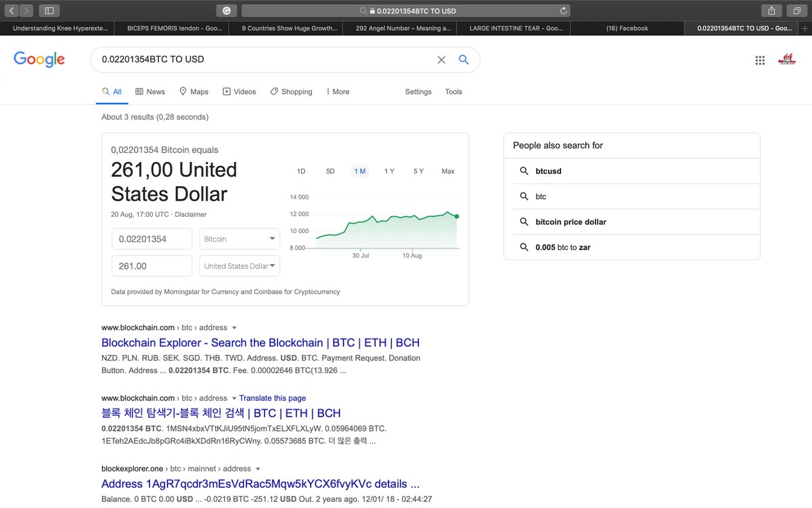
Task: Select the All results tab
Action: tap(112, 91)
